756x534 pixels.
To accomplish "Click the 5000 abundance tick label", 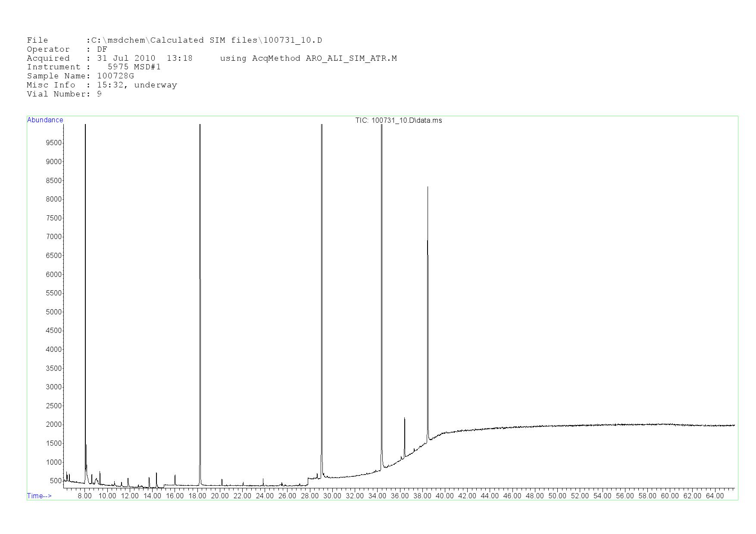I will pyautogui.click(x=54, y=312).
